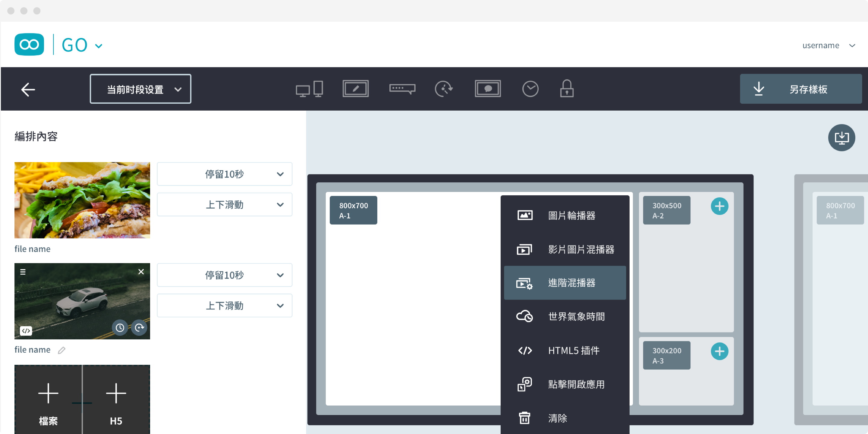This screenshot has height=434, width=868.
Task: Choose 世界氣象時間 from the menu
Action: (x=565, y=317)
